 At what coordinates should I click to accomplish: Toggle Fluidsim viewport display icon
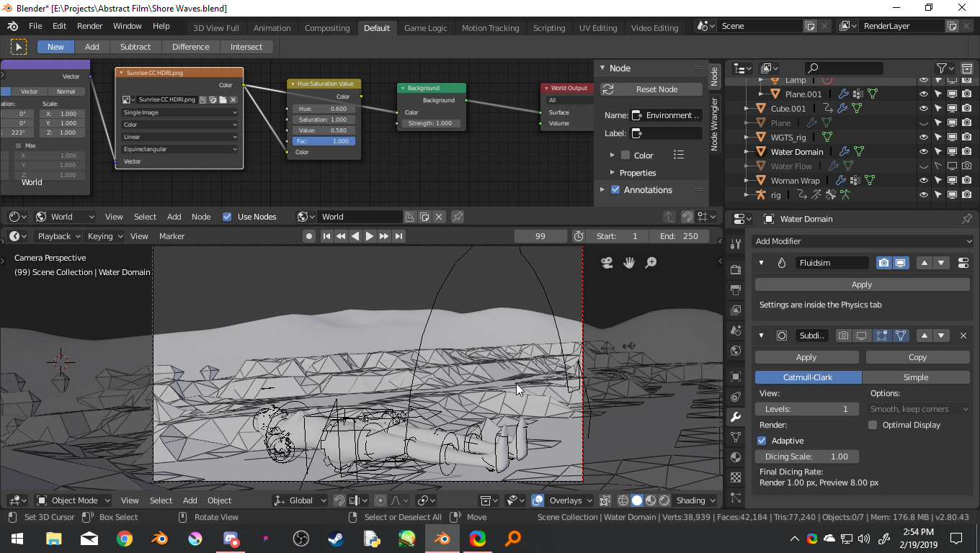[900, 263]
